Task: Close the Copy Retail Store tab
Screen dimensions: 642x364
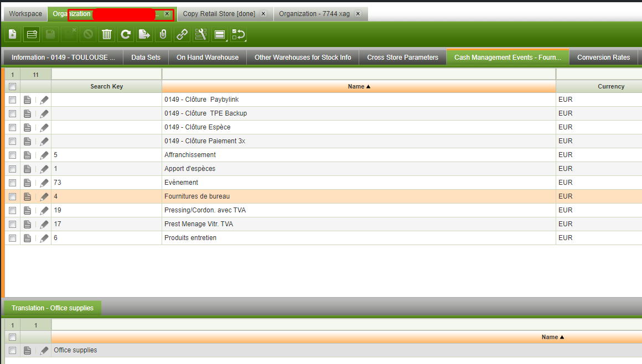Action: point(263,13)
